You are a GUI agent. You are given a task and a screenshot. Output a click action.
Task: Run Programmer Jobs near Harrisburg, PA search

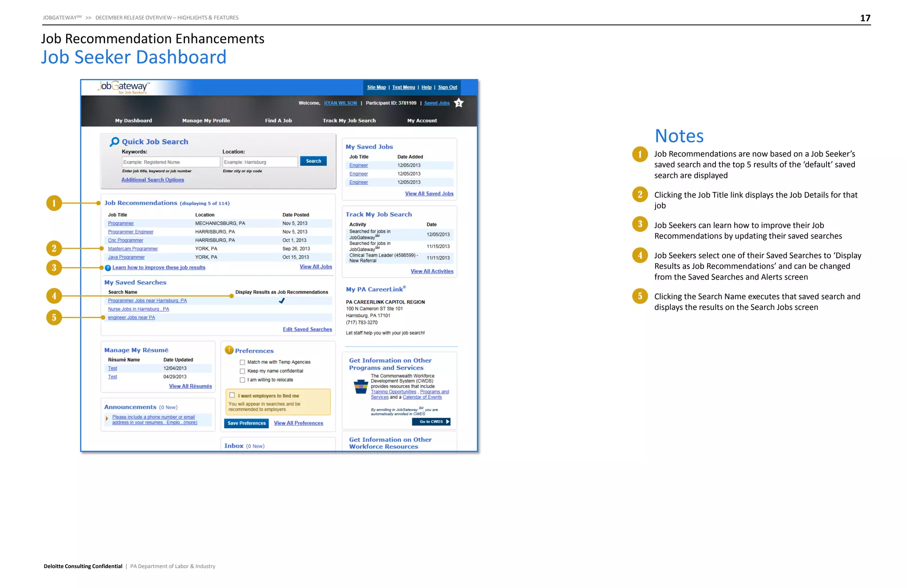pyautogui.click(x=147, y=301)
